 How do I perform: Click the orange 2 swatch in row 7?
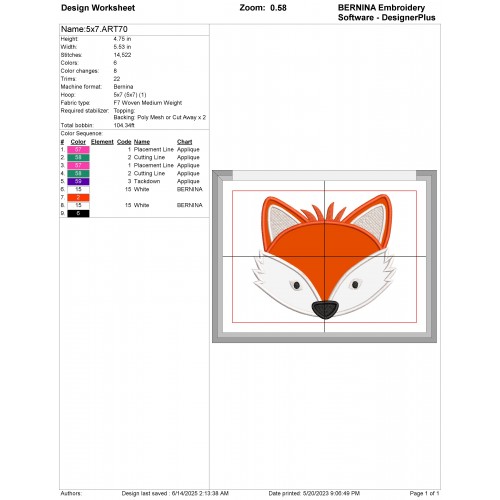coord(78,198)
